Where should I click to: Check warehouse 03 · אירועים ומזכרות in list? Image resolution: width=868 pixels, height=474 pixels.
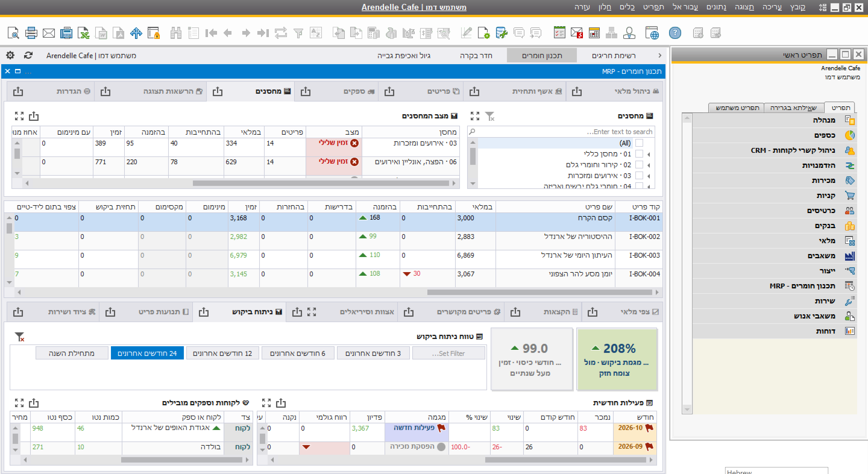click(x=639, y=175)
